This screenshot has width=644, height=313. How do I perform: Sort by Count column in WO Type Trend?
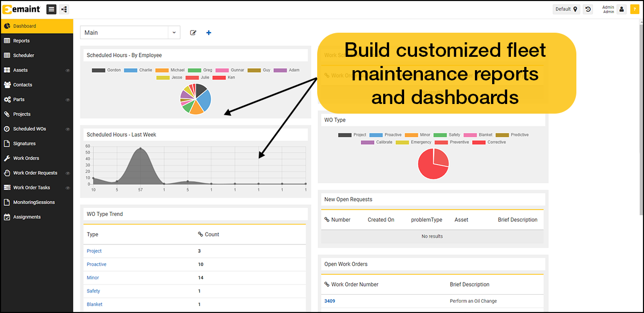tap(209, 234)
